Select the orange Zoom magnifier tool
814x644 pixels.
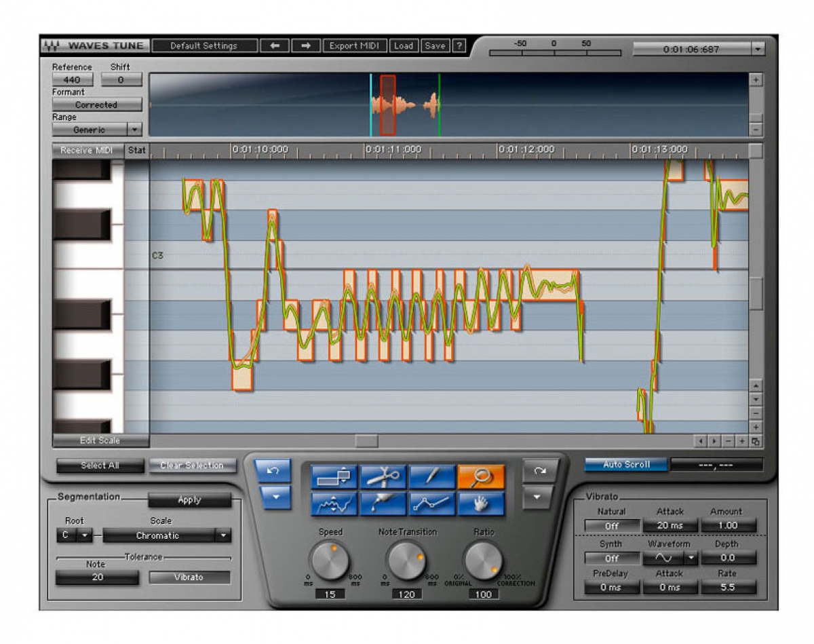pyautogui.click(x=481, y=477)
